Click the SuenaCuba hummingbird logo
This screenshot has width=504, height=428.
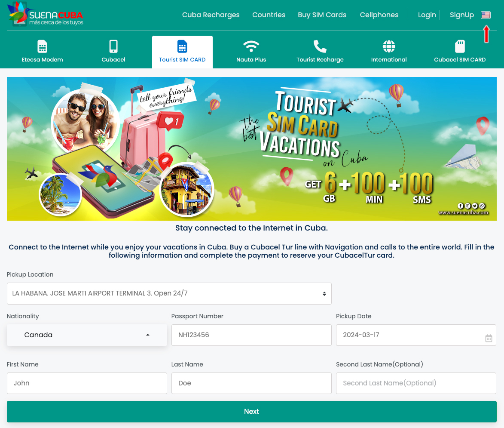(x=45, y=15)
